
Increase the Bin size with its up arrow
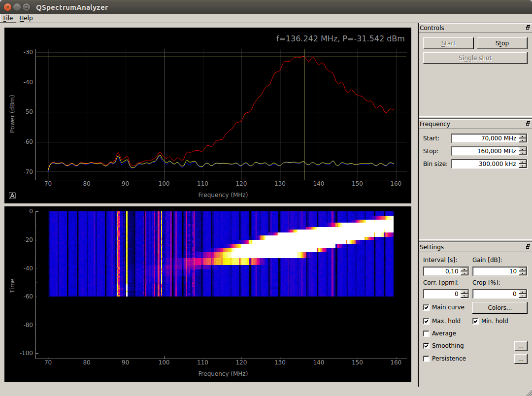click(523, 162)
